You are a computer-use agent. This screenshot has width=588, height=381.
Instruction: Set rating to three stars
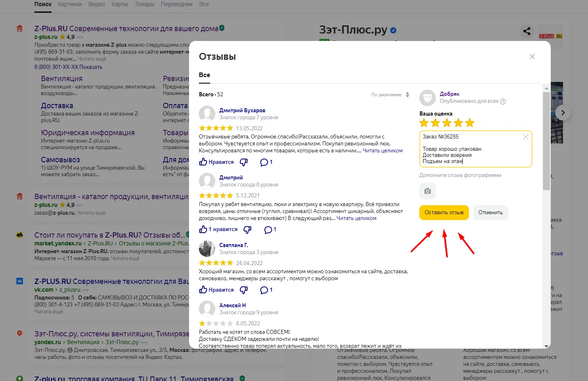point(447,122)
